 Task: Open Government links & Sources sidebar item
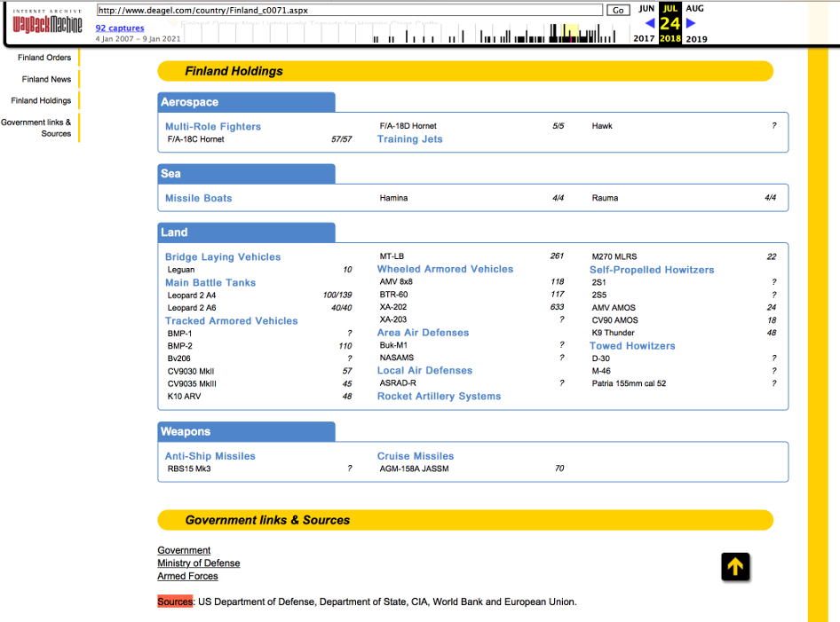tap(36, 128)
